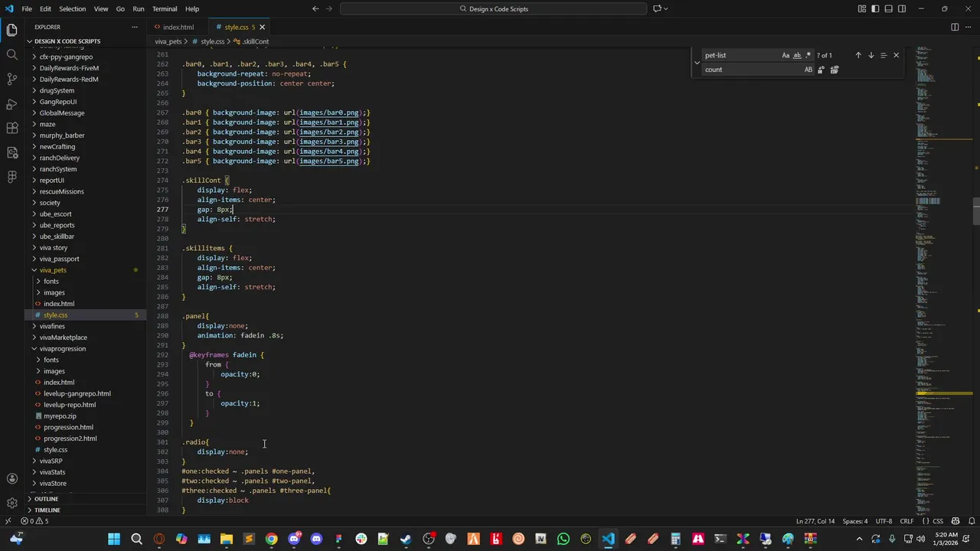Screen dimensions: 980x551
Task: Toggle Preserve Case in replace field
Action: pos(808,70)
